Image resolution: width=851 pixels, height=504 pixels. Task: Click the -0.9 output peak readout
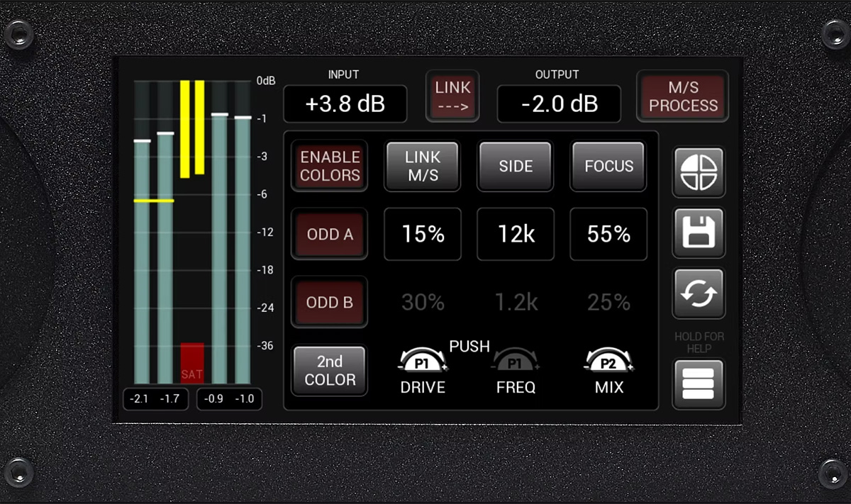coord(213,399)
